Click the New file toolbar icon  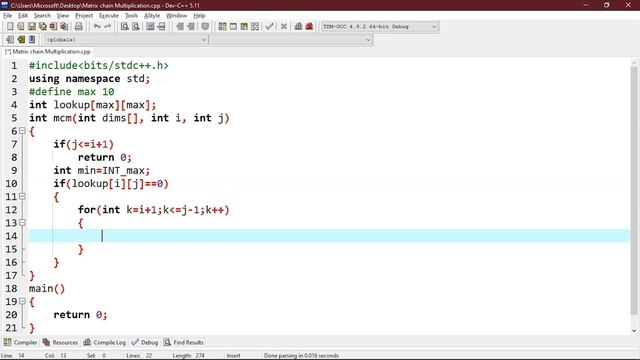pos(10,27)
